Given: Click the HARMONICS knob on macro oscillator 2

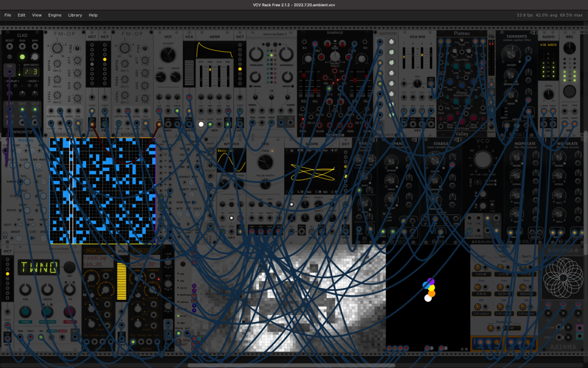Looking at the screenshot, I should tap(287, 55).
